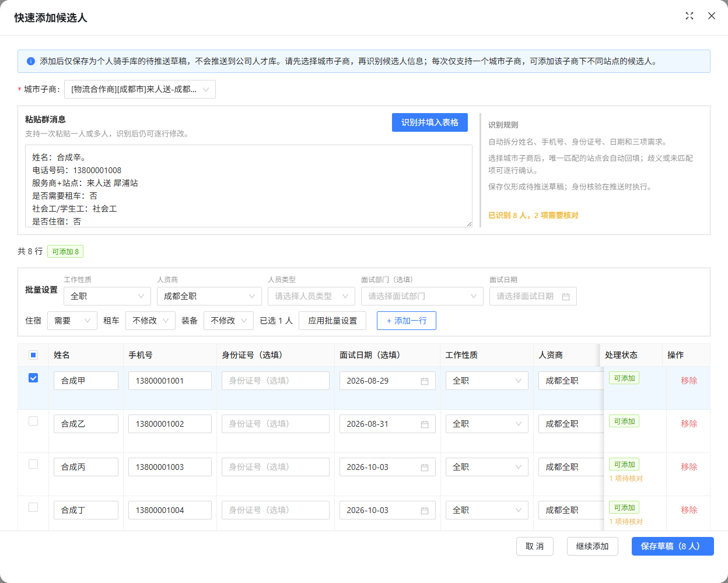The width and height of the screenshot is (728, 583).
Task: Click phone field 13800001002
Action: click(170, 424)
